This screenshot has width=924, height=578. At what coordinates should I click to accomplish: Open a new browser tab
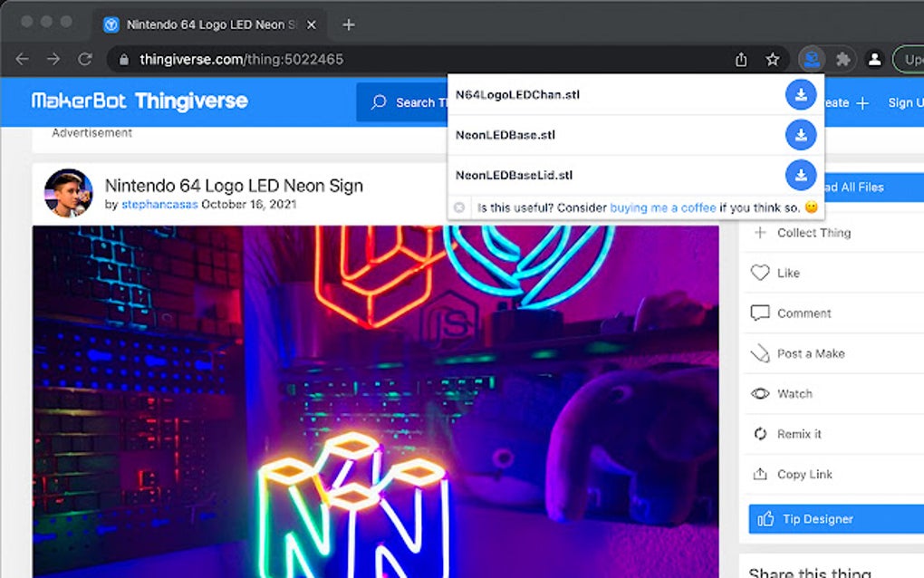pos(349,24)
